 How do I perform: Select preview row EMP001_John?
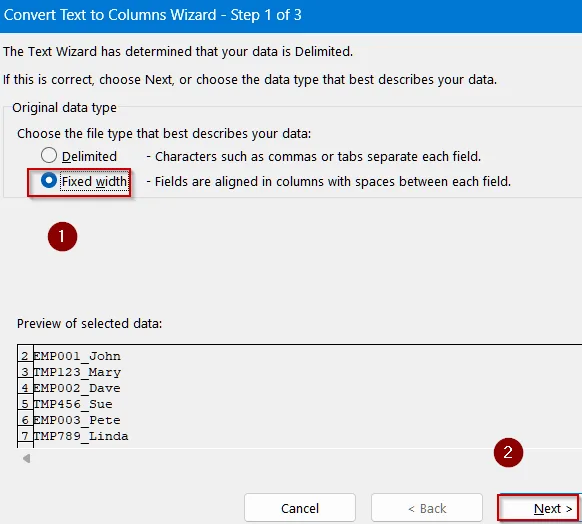coord(77,356)
